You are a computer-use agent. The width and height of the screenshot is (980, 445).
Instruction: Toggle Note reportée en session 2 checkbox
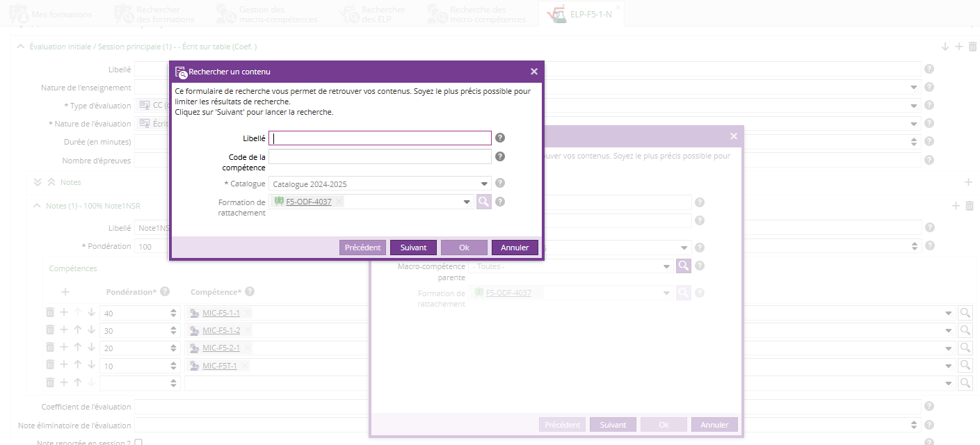(x=138, y=443)
